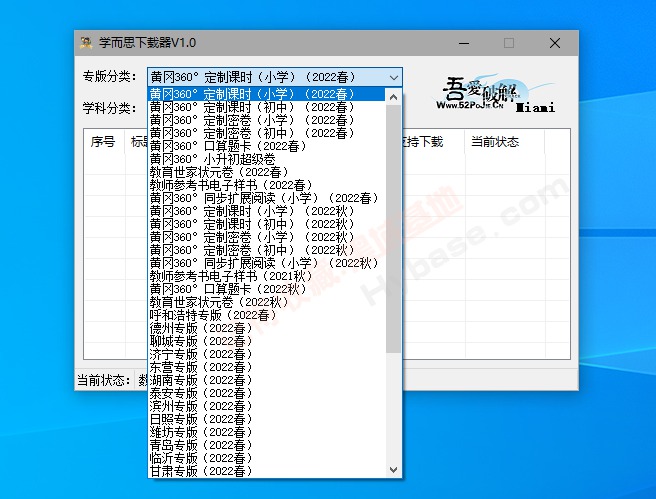This screenshot has width=656, height=499.
Task: Select 甘肃专版（2022春）
Action: pyautogui.click(x=266, y=471)
